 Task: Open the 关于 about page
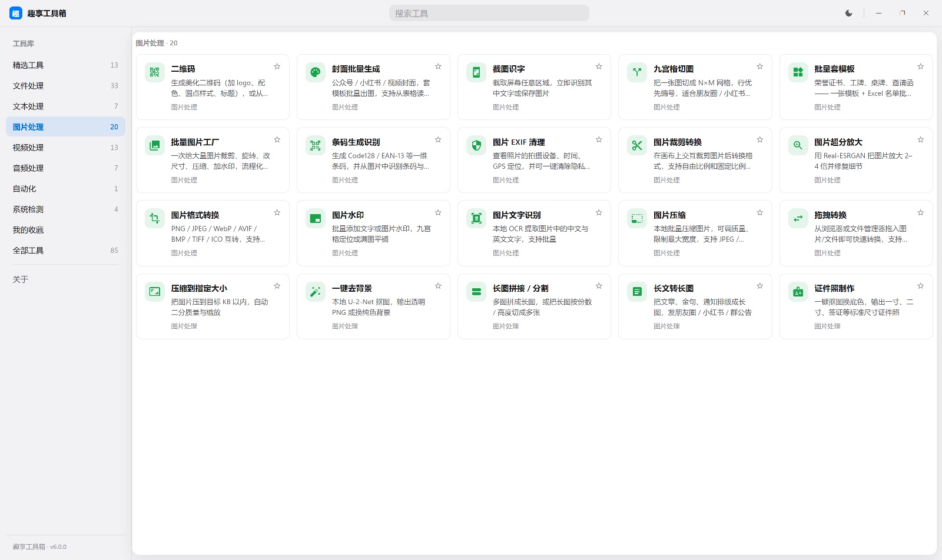(x=65, y=279)
